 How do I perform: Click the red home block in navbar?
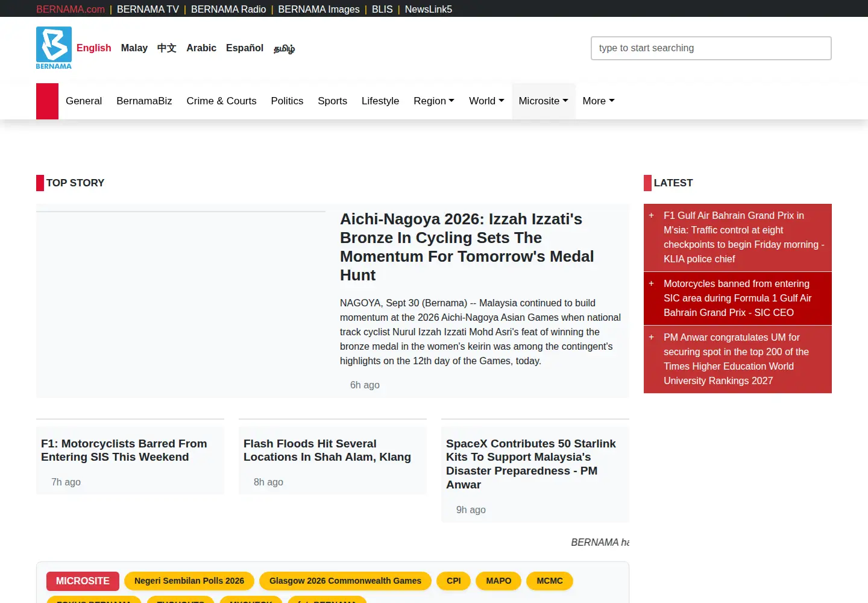coord(47,101)
